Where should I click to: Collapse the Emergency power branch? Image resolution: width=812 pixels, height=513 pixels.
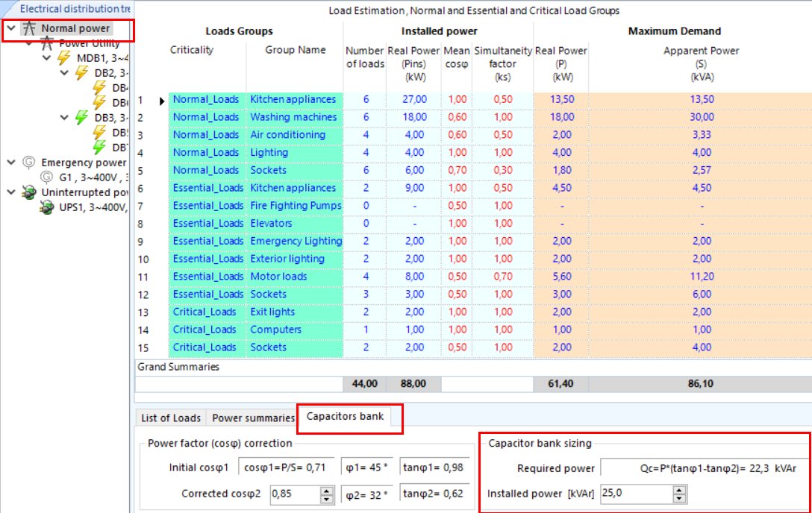pyautogui.click(x=11, y=162)
